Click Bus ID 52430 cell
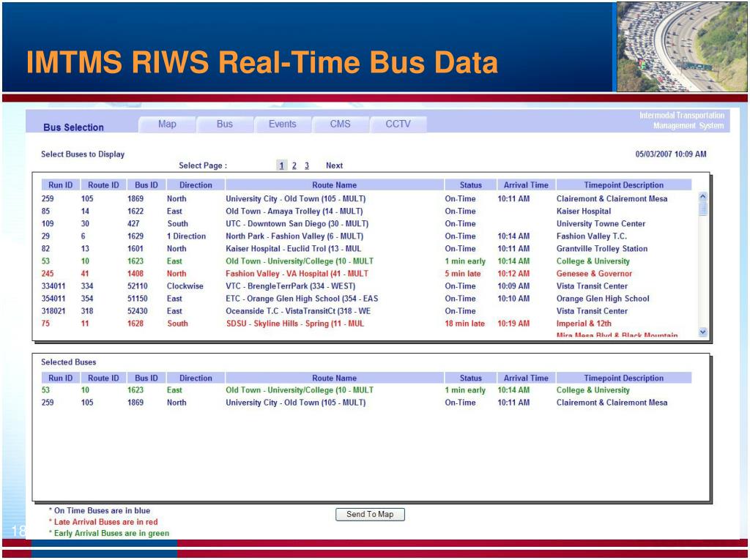This screenshot has width=750, height=560. point(138,311)
